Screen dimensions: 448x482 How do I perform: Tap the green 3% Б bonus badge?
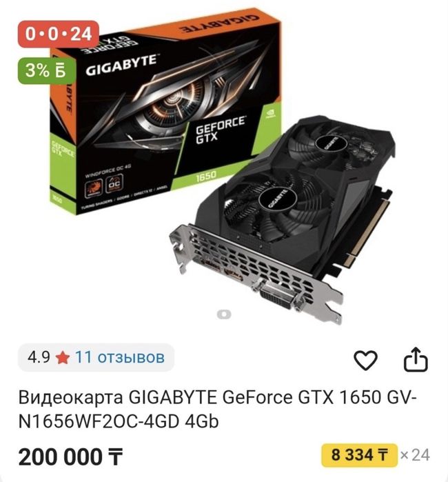click(46, 71)
